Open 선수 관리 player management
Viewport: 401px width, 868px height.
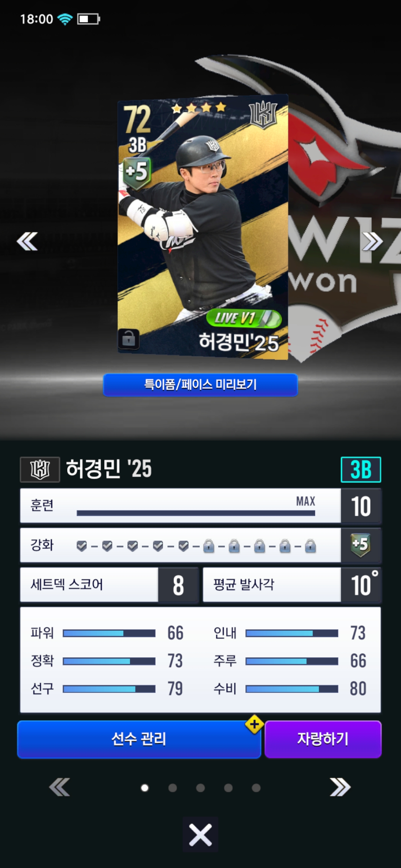(x=139, y=739)
